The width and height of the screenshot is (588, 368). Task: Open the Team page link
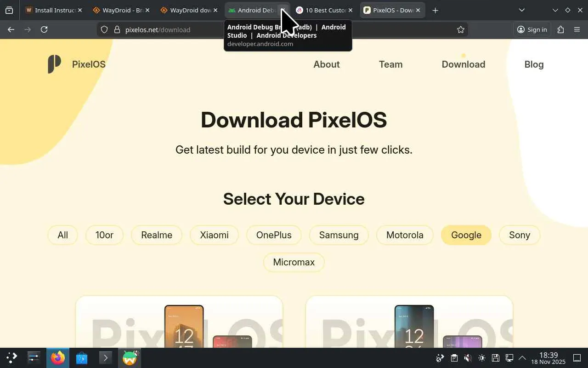click(x=391, y=64)
